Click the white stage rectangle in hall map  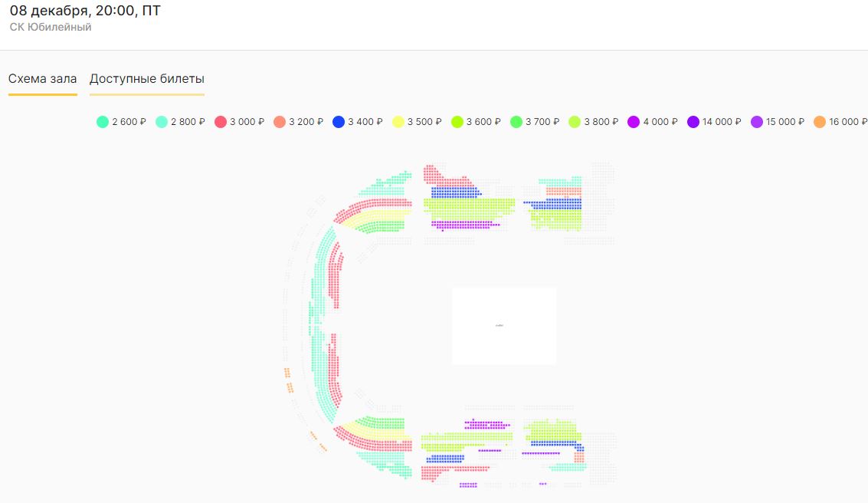504,326
